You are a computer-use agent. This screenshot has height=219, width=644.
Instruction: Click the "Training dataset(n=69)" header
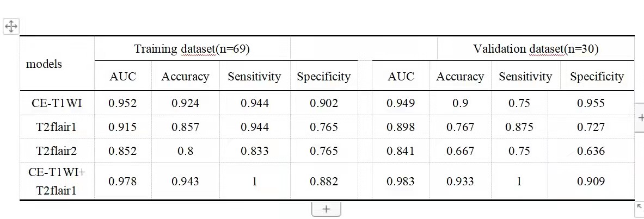pyautogui.click(x=192, y=49)
